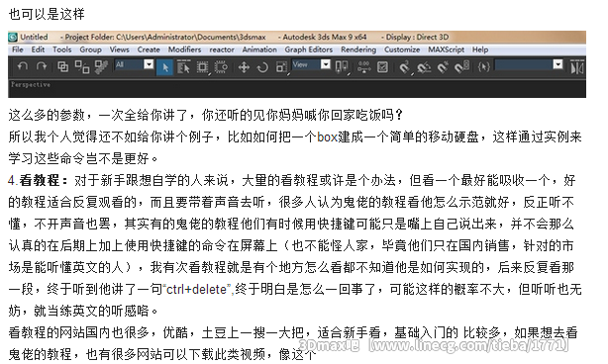Viewport: 608px width, 364px height.
Task: Open Edit Named Selection Sets
Action: pos(484,67)
